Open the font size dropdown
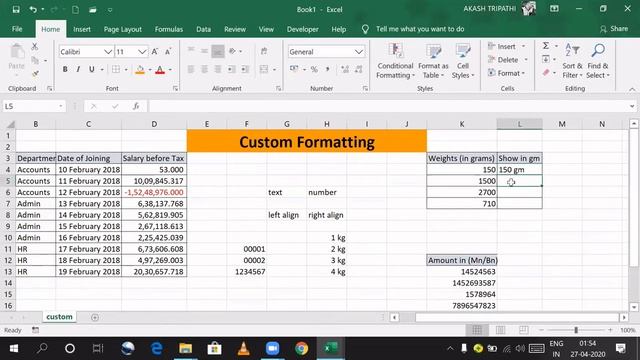640x360 pixels. click(142, 52)
